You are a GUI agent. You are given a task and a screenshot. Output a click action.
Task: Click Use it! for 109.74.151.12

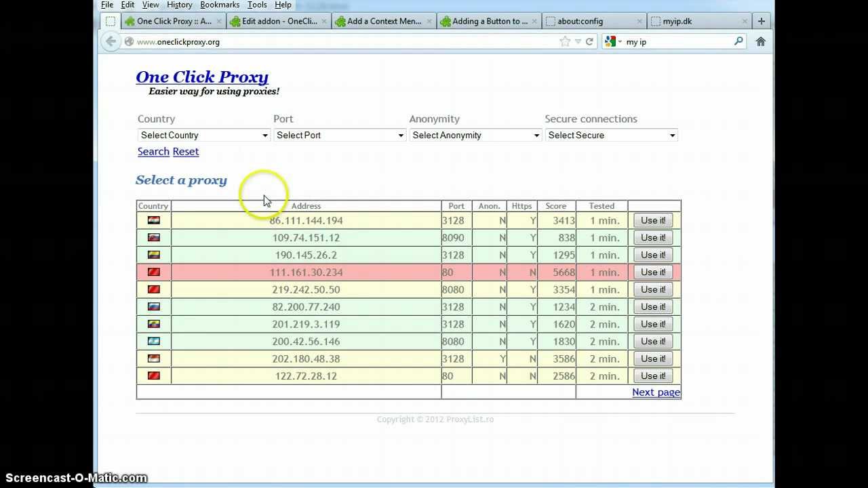click(653, 237)
